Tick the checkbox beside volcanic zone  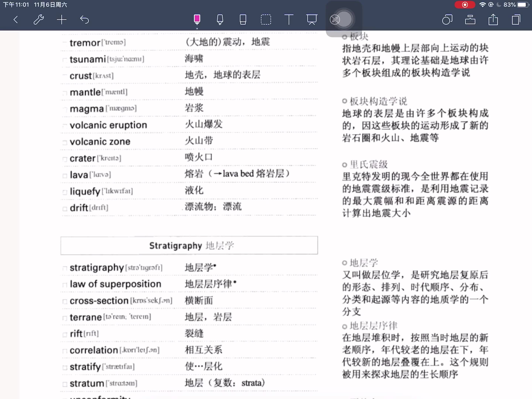coord(64,142)
